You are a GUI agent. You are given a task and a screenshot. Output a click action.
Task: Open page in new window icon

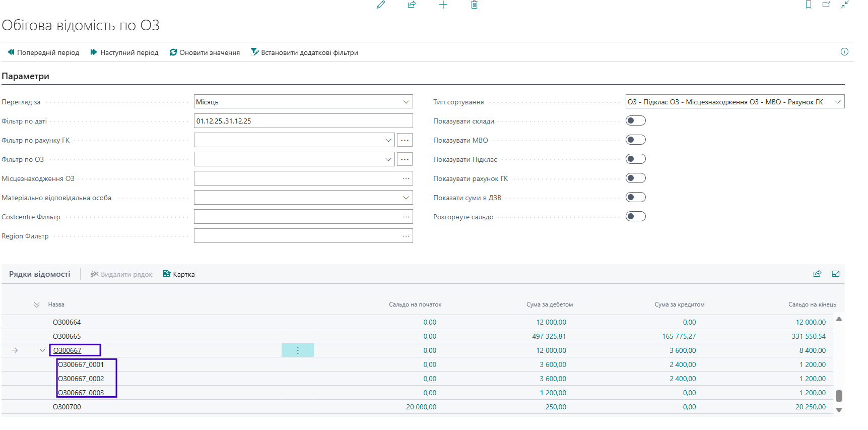point(826,5)
